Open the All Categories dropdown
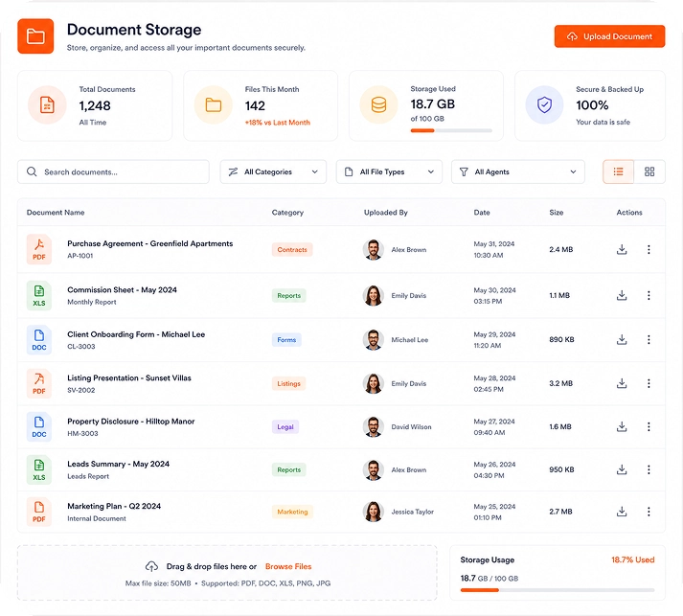Image resolution: width=683 pixels, height=616 pixels. (273, 171)
